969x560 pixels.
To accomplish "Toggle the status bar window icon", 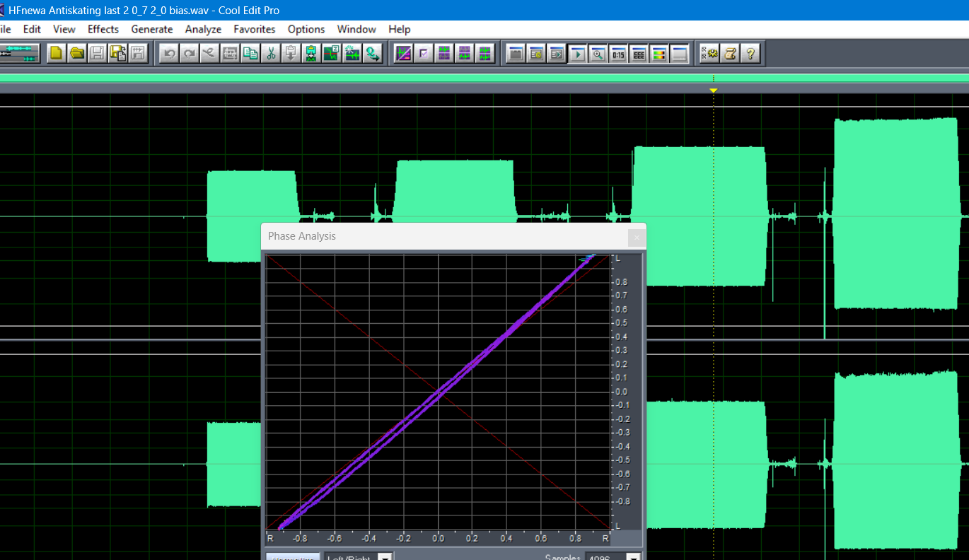I will 680,53.
